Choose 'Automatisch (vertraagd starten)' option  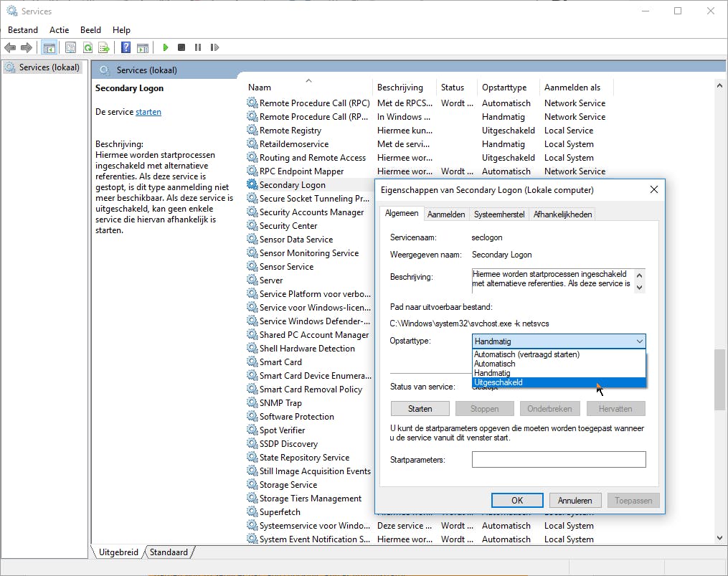pos(526,354)
